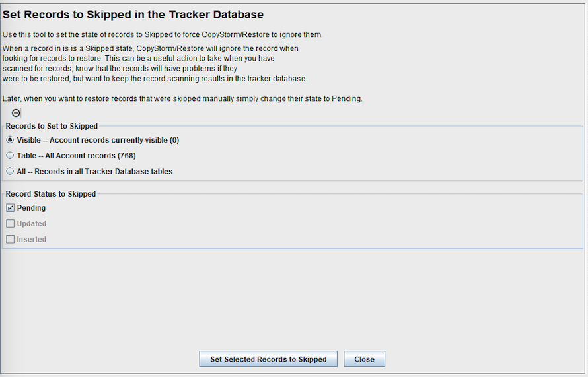Click the 'Account records currently visible (0)' label text
This screenshot has height=377, width=588.
tap(114, 140)
